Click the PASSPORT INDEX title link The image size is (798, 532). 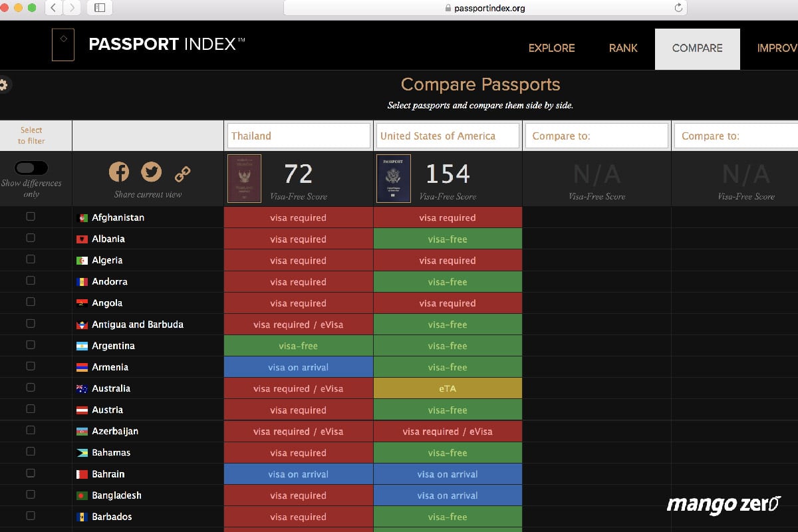tap(167, 45)
